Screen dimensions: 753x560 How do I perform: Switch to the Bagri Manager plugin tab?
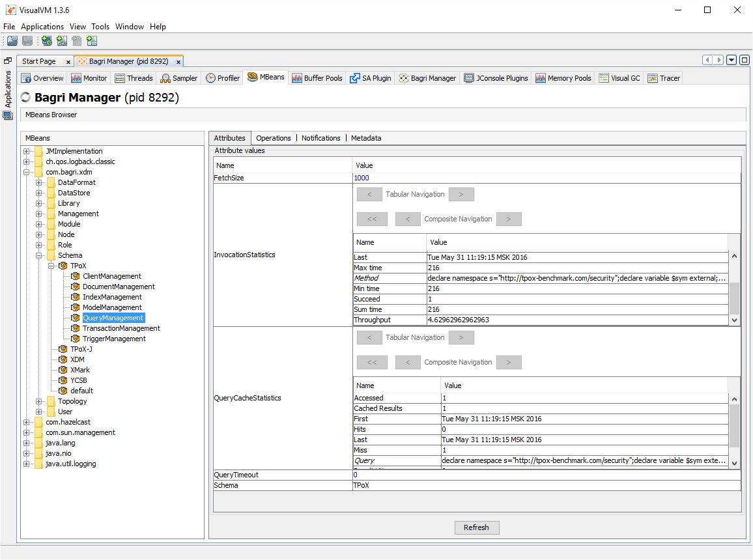click(x=427, y=77)
